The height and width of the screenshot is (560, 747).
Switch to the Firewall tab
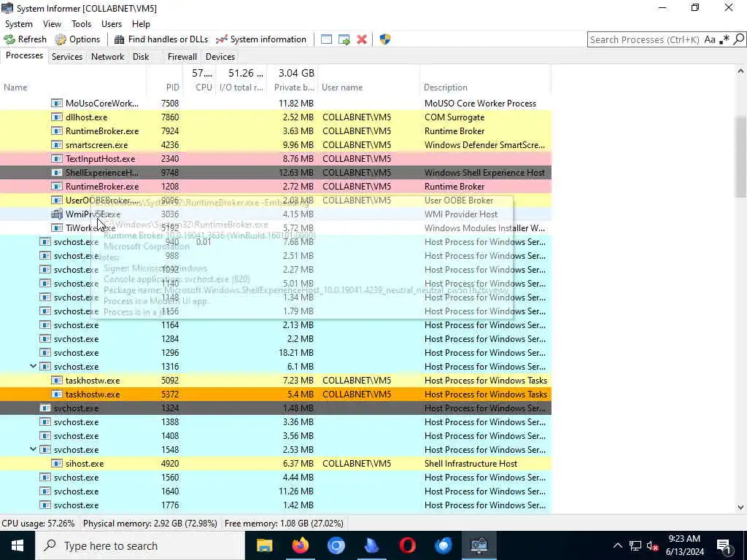tap(182, 57)
